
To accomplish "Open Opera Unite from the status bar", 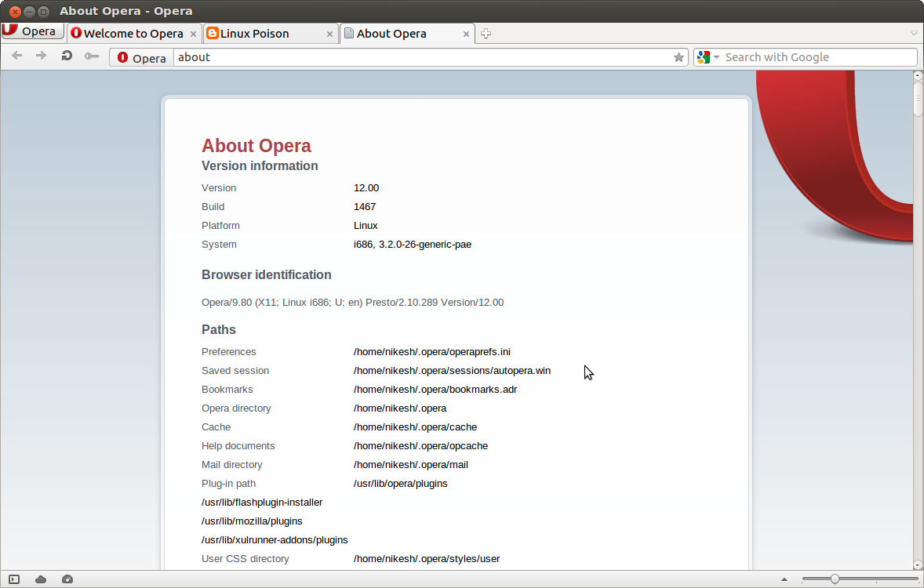I will coord(39,579).
